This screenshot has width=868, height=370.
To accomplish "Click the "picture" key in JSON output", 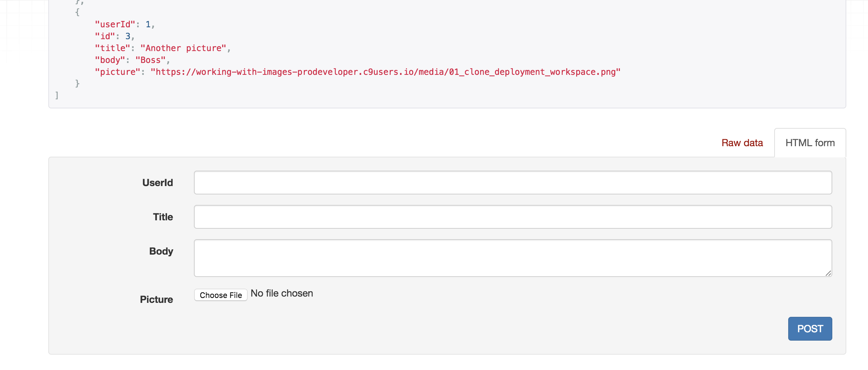I will 118,72.
